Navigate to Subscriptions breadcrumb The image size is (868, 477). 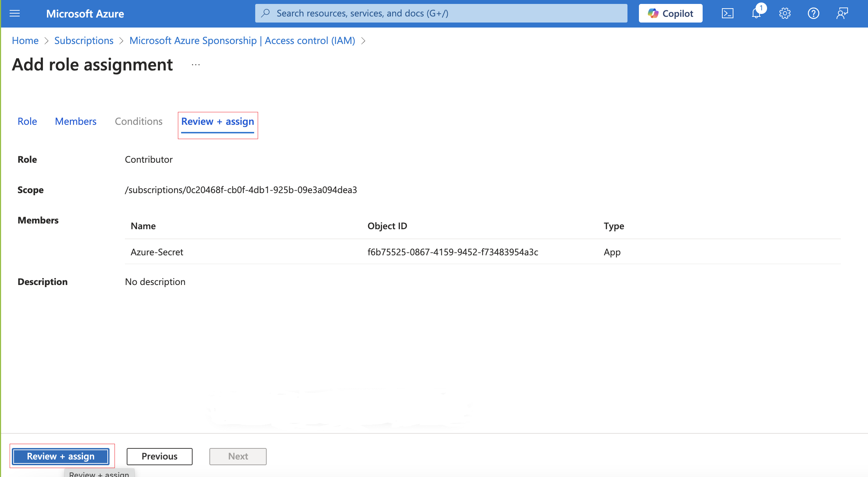click(x=84, y=41)
